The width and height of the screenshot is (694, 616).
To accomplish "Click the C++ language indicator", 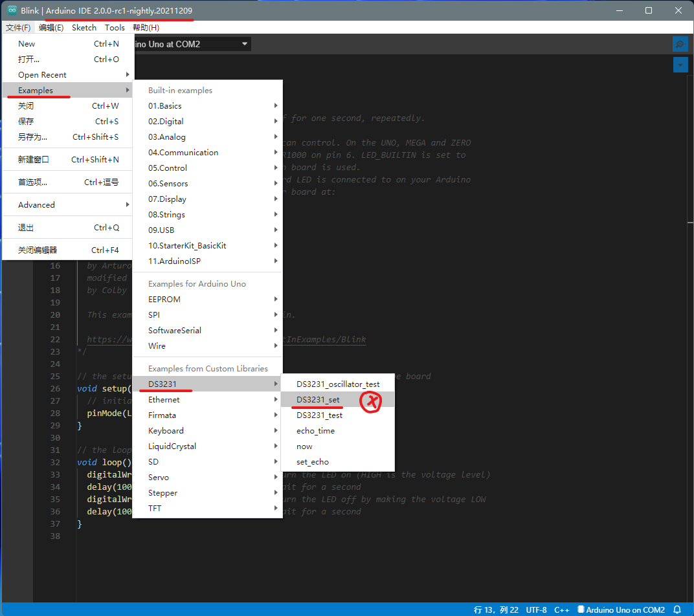I will (562, 609).
